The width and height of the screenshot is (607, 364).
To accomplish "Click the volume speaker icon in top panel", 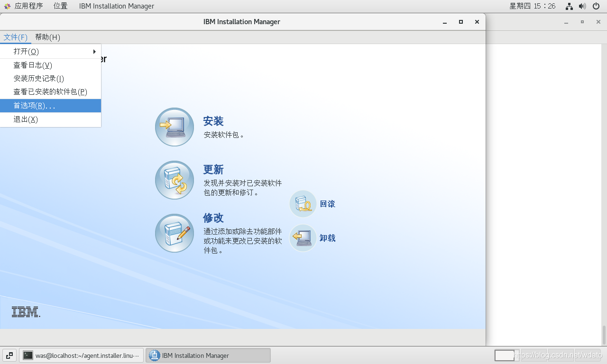I will [x=583, y=6].
